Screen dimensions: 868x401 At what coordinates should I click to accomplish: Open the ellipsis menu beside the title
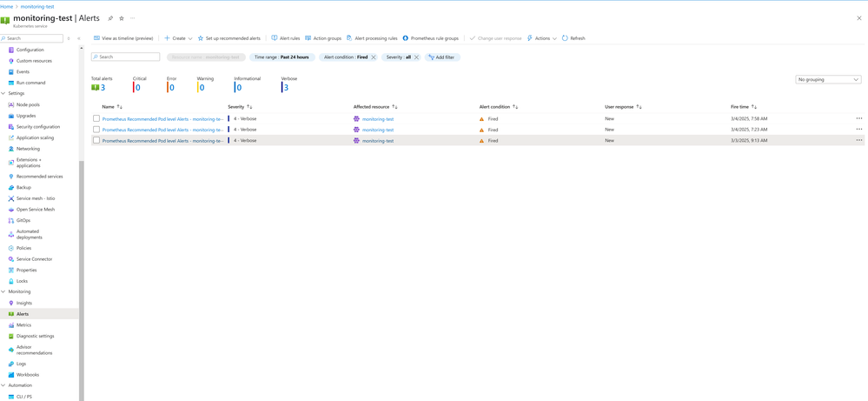point(132,18)
